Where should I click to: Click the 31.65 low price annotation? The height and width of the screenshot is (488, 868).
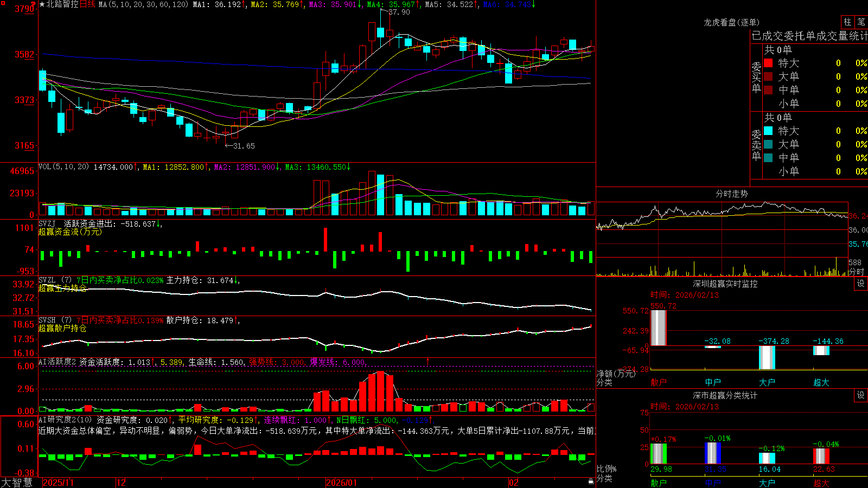[244, 146]
